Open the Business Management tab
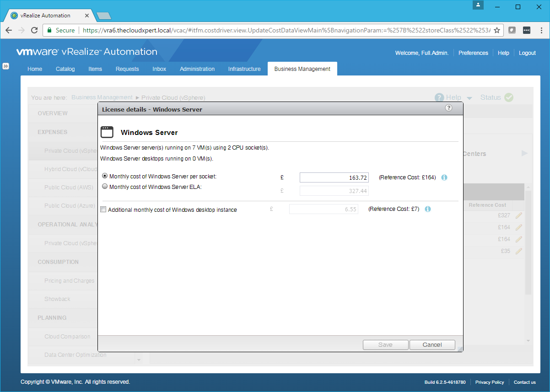Screen dimensions: 550x392 pyautogui.click(x=302, y=69)
